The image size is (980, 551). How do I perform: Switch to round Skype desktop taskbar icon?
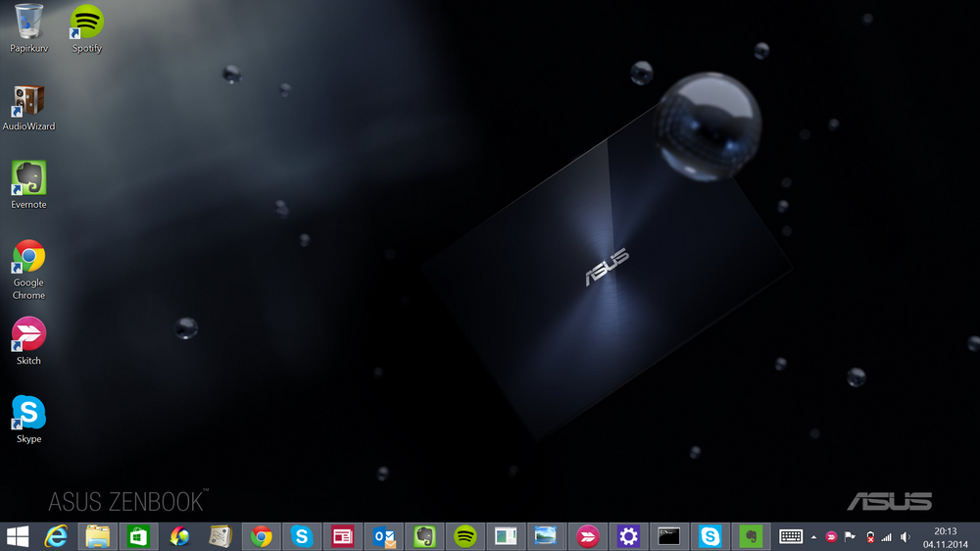click(x=302, y=536)
